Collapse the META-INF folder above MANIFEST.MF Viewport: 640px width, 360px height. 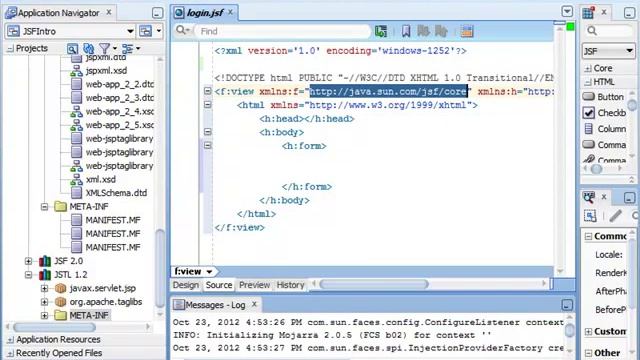pyautogui.click(x=44, y=207)
